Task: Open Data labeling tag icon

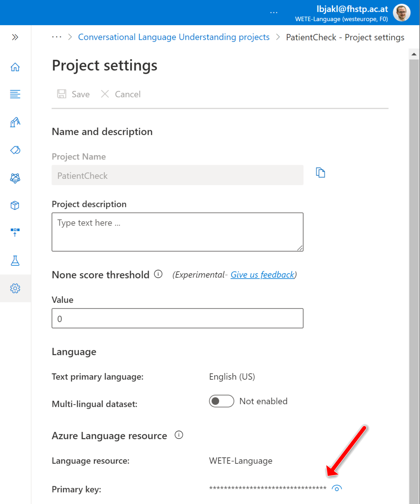Action: click(x=15, y=150)
